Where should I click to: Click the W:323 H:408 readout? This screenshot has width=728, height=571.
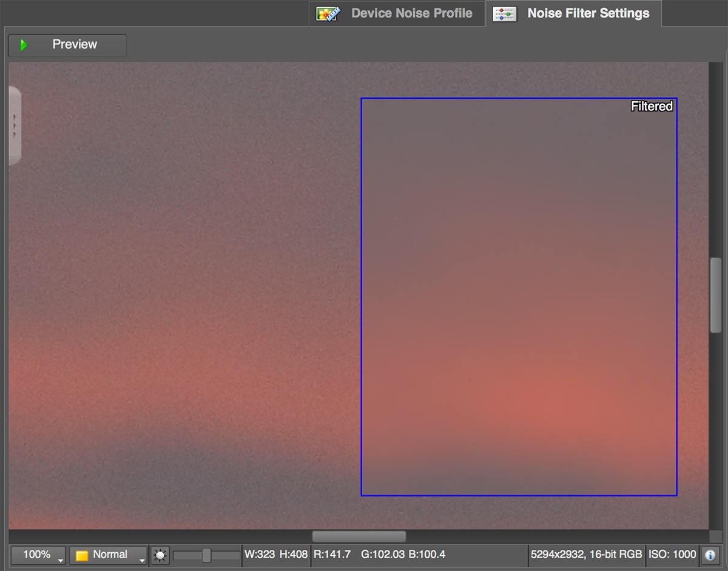276,555
